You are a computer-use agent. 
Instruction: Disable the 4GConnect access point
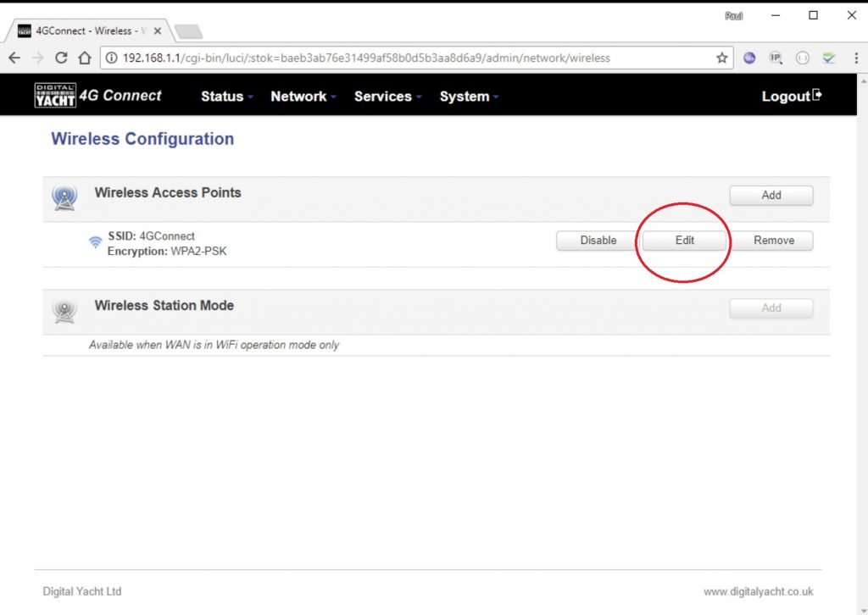(x=598, y=241)
